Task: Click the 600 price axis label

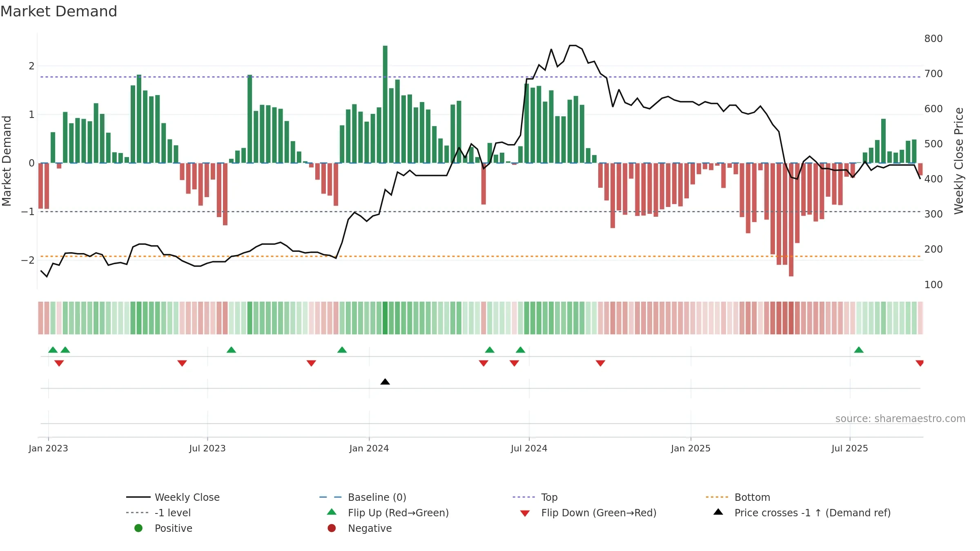Action: click(933, 109)
